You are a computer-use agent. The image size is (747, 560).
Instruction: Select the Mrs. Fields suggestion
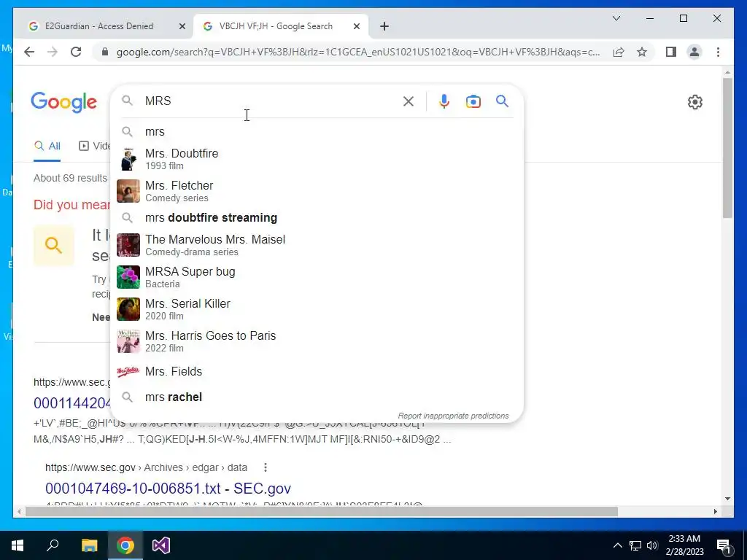[x=317, y=371]
